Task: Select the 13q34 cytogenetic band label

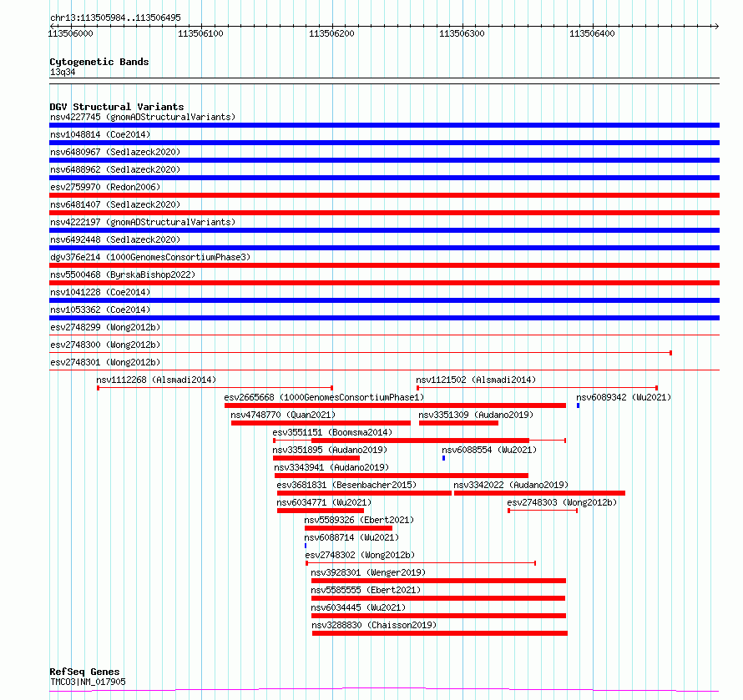Action: click(63, 72)
